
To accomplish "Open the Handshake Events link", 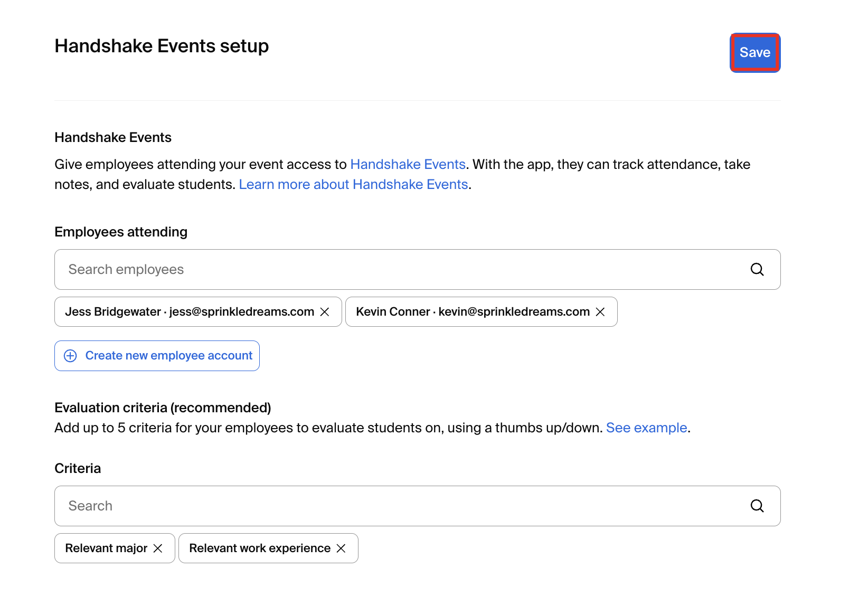I will pyautogui.click(x=408, y=164).
